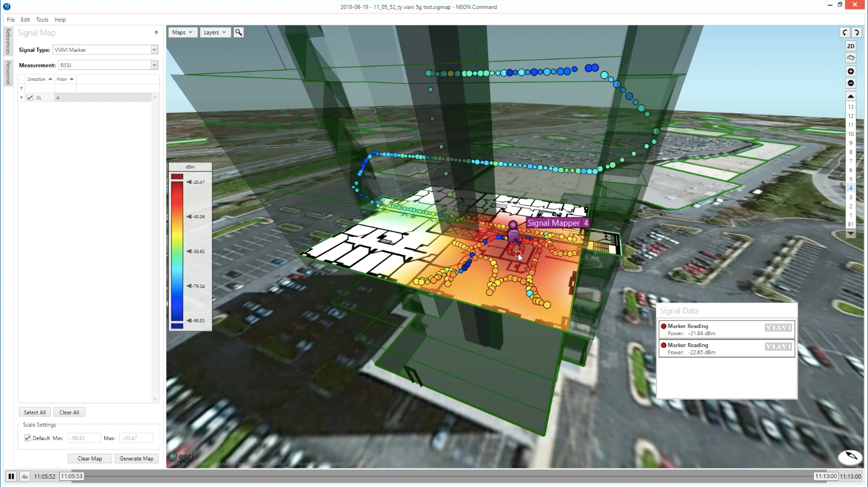Select floor 10 in the floor list
This screenshot has height=487, width=868.
[851, 134]
